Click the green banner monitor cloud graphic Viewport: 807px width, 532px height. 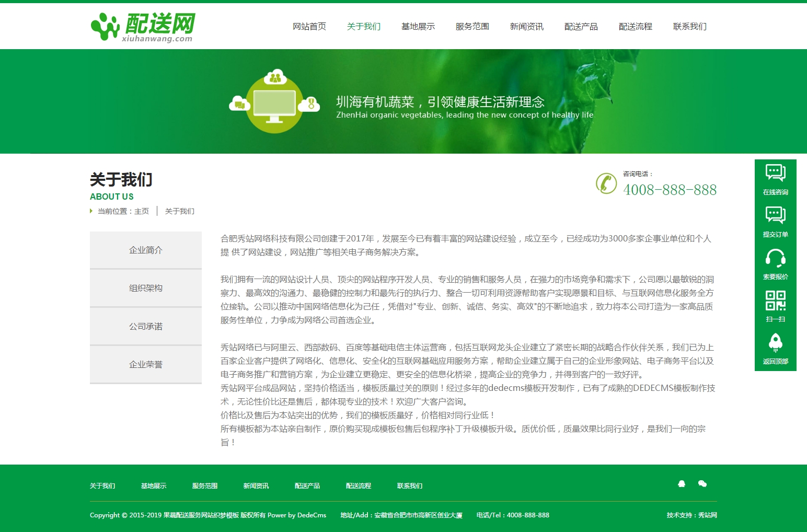click(x=274, y=102)
